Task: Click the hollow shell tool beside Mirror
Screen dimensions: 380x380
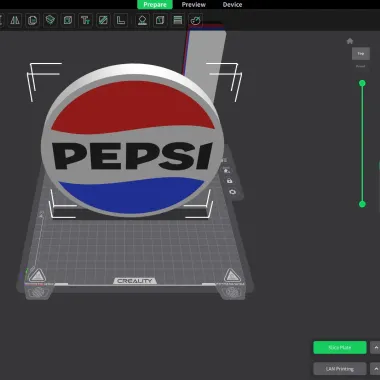Action: pyautogui.click(x=33, y=20)
